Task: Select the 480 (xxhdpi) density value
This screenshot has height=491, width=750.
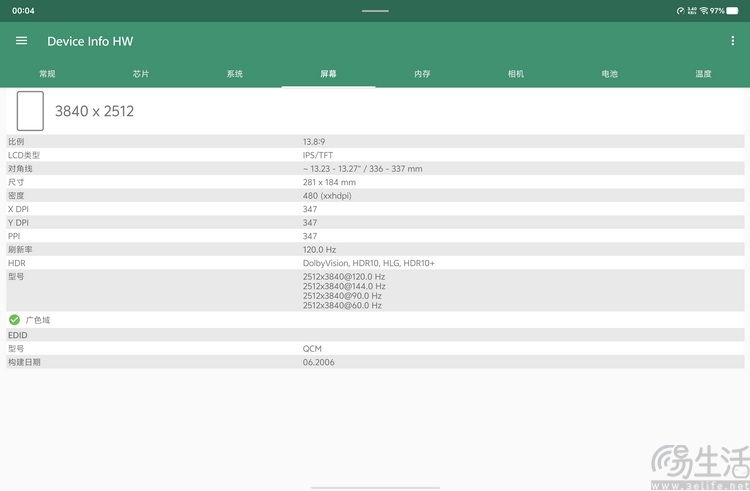Action: coord(327,196)
